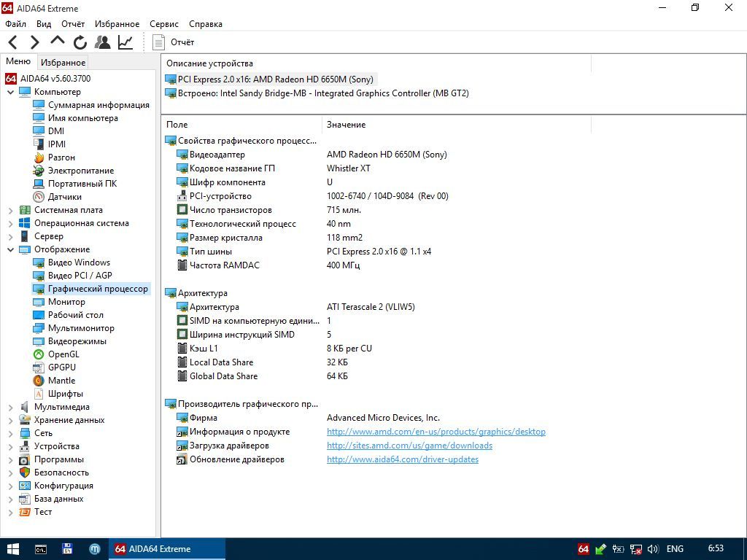
Task: Click the volume icon in system tray
Action: coord(653,549)
